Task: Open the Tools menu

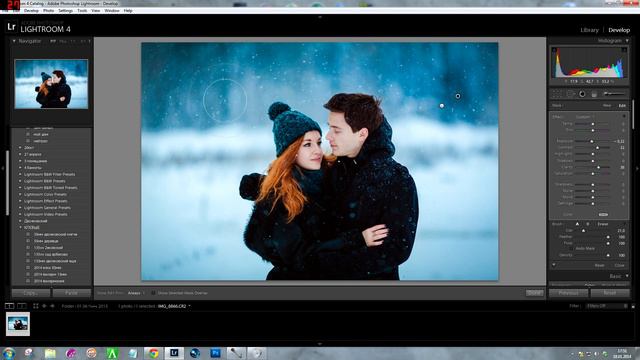Action: (x=82, y=11)
